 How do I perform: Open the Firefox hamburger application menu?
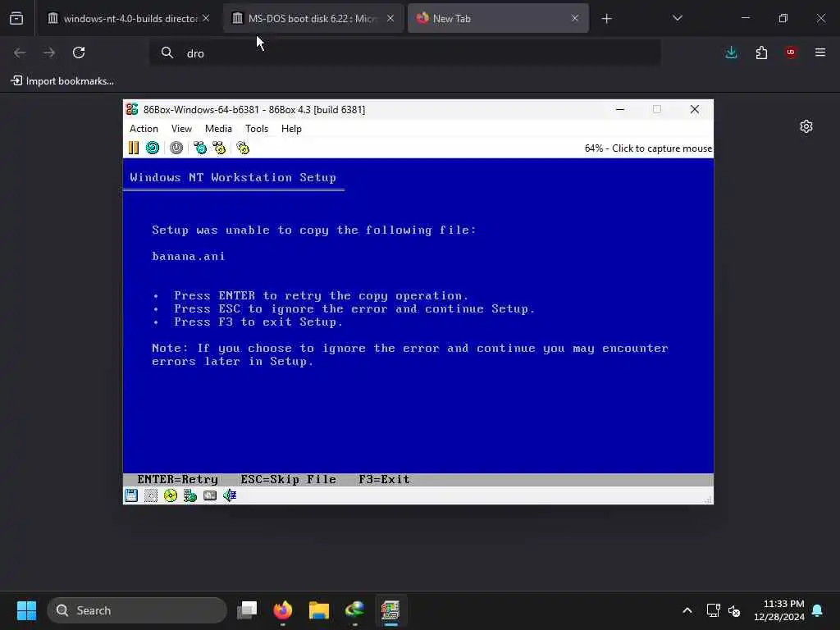pyautogui.click(x=820, y=52)
